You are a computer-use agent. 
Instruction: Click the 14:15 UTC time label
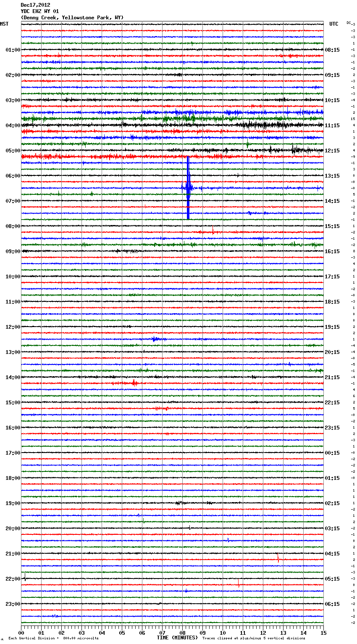[x=332, y=201]
